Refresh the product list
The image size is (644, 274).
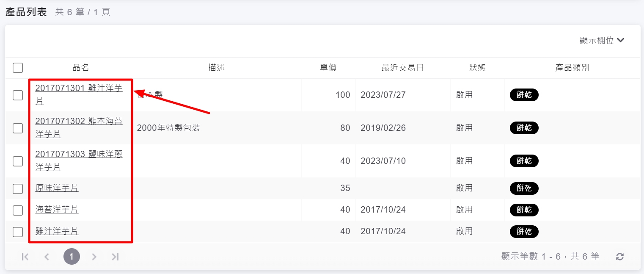(620, 257)
